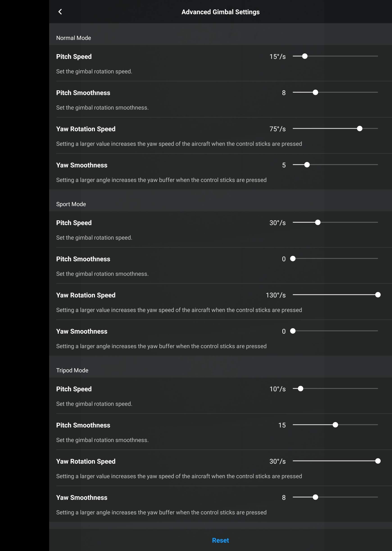
Task: Click the Sport Mode section header
Action: [71, 204]
